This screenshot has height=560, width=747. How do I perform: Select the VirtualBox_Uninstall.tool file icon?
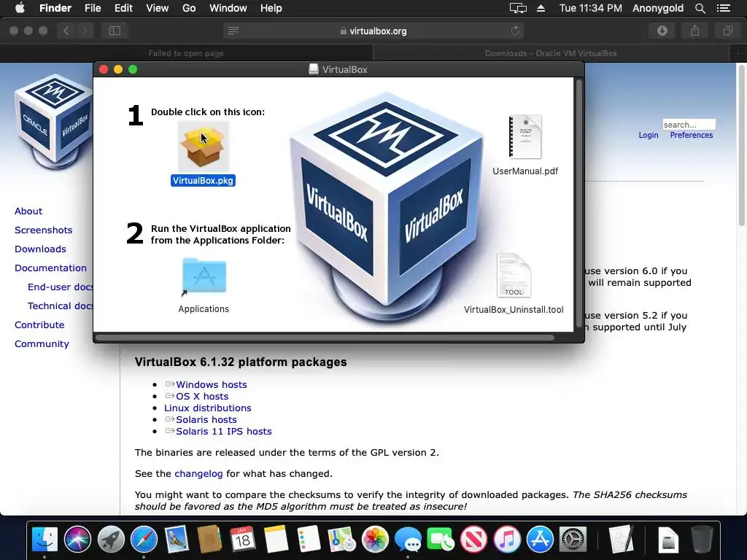(x=514, y=276)
